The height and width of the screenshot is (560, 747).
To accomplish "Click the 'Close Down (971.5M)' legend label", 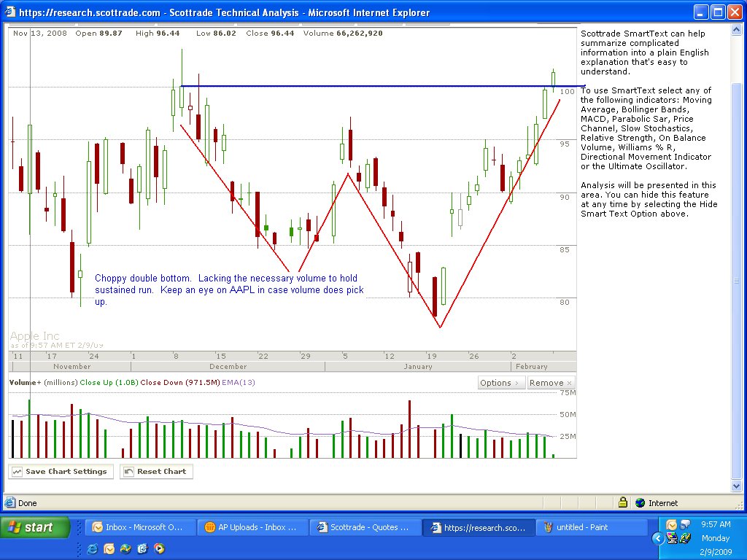I will click(180, 382).
